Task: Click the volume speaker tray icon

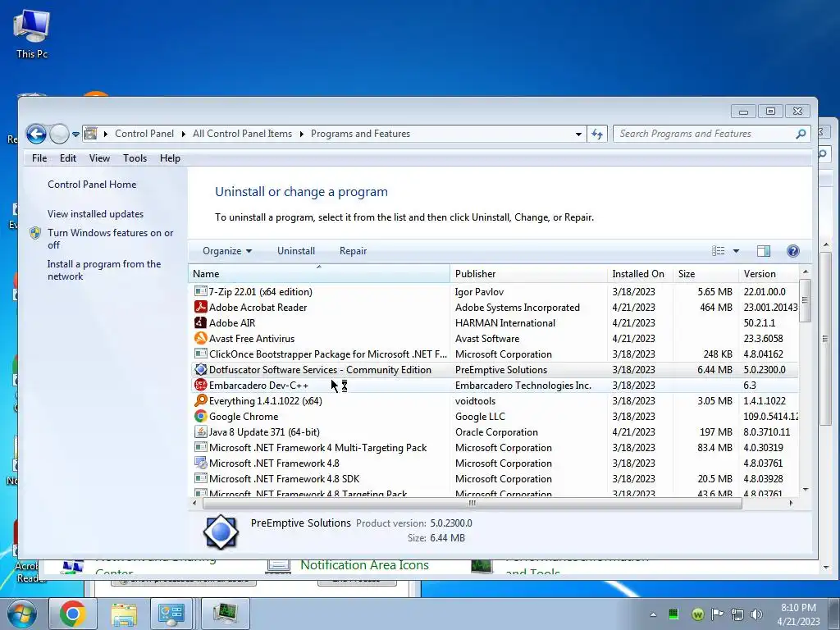Action: (x=756, y=614)
